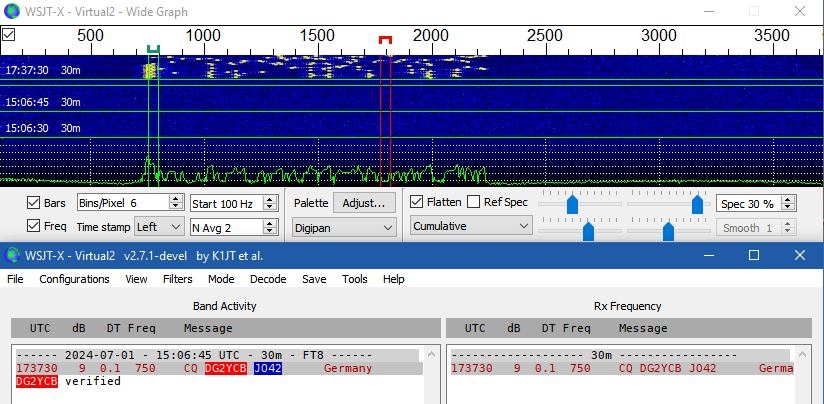Open the Save menu

pos(314,279)
